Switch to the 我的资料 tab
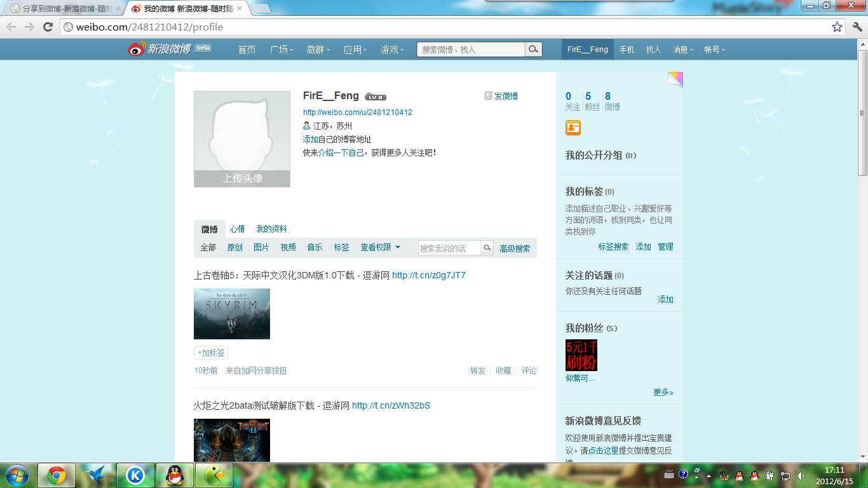868x488 pixels. pyautogui.click(x=272, y=229)
